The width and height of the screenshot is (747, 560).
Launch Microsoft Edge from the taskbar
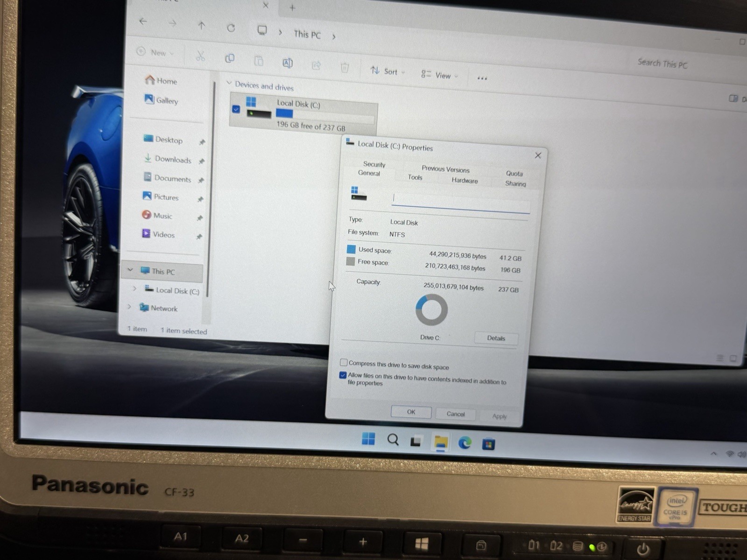coord(465,442)
